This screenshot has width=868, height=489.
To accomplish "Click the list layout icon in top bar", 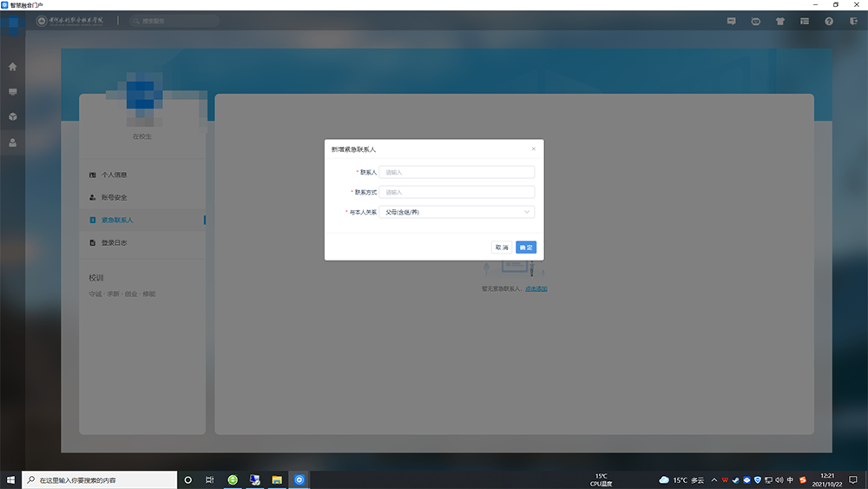I will point(805,21).
